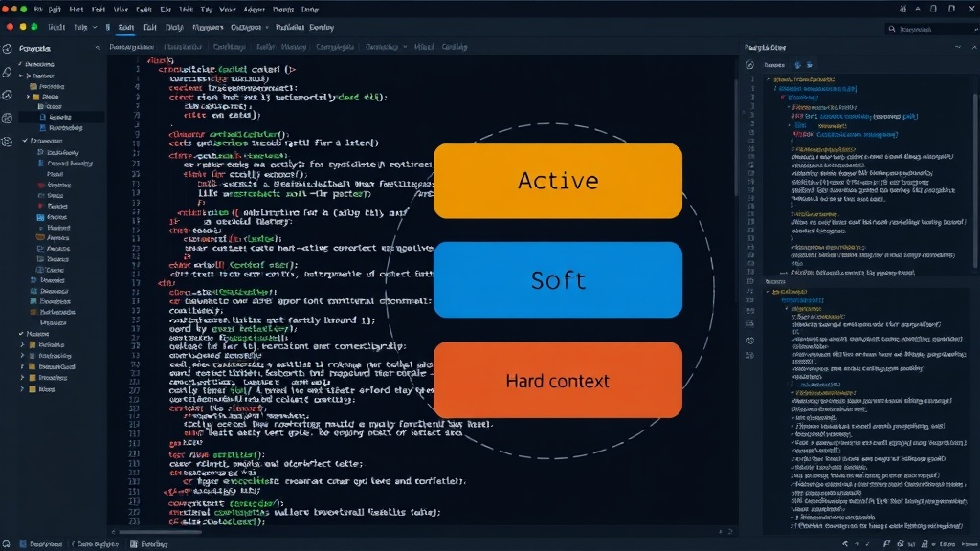
Task: Click the second blue icon in right panel toolbar
Action: (x=810, y=65)
